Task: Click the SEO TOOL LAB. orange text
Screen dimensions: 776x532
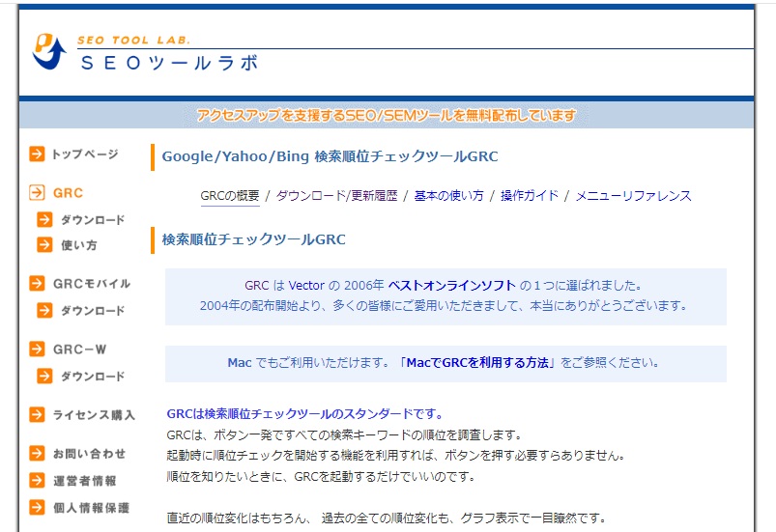Action: click(133, 40)
